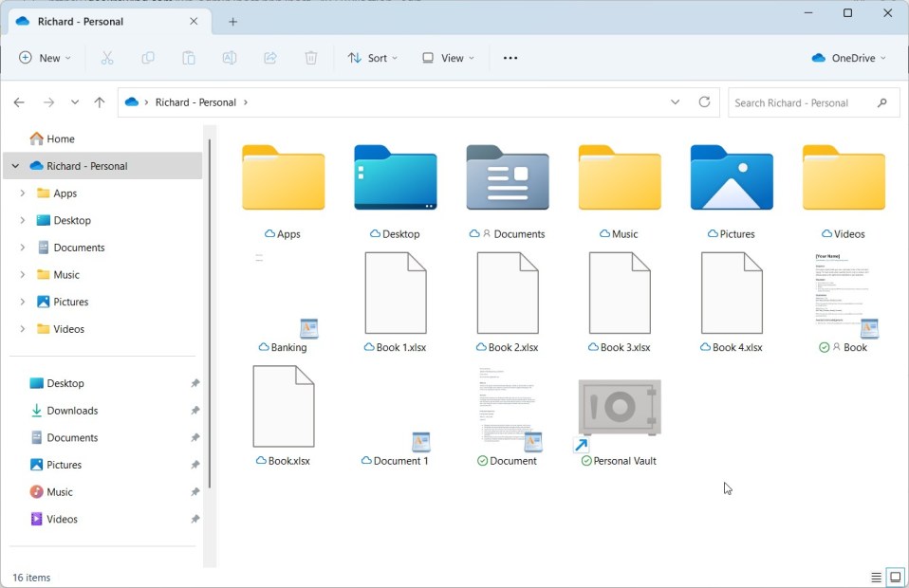Click the Cut icon in the toolbar
Screen dimensions: 909x588
click(x=107, y=58)
